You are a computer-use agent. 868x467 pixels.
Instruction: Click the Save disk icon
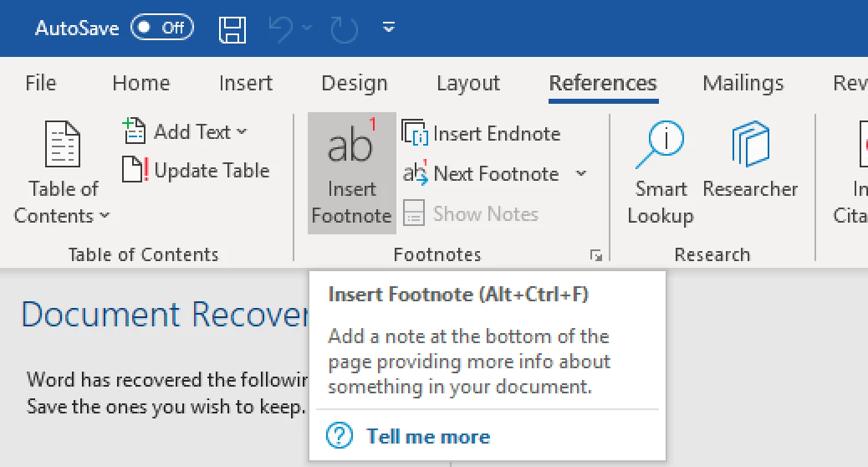tap(232, 28)
